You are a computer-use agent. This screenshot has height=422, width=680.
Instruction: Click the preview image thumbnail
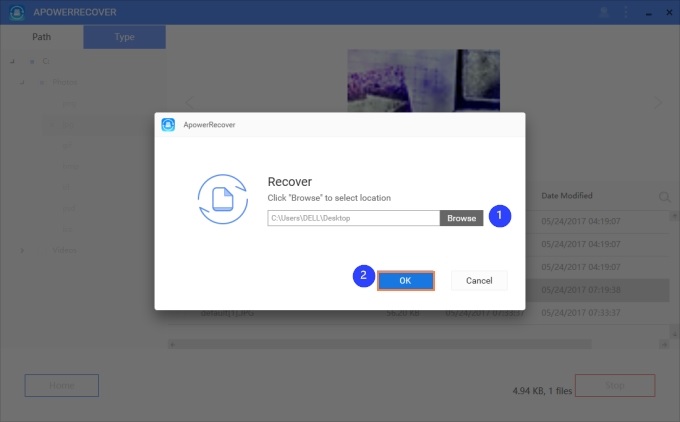click(423, 81)
